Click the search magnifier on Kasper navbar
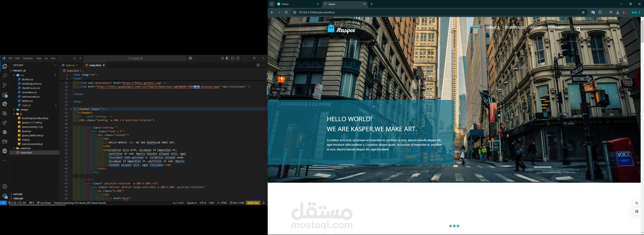The image size is (644, 235). 579,29
